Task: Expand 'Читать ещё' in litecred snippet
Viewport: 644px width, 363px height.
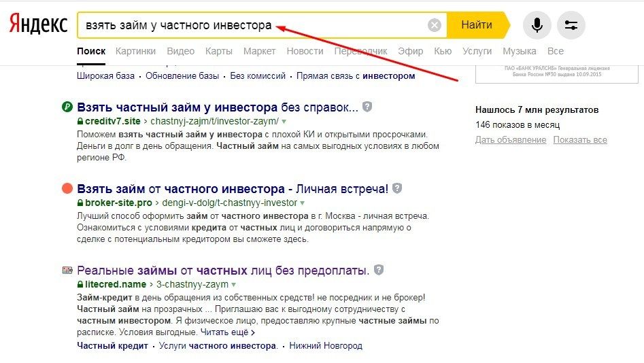Action: pos(228,333)
